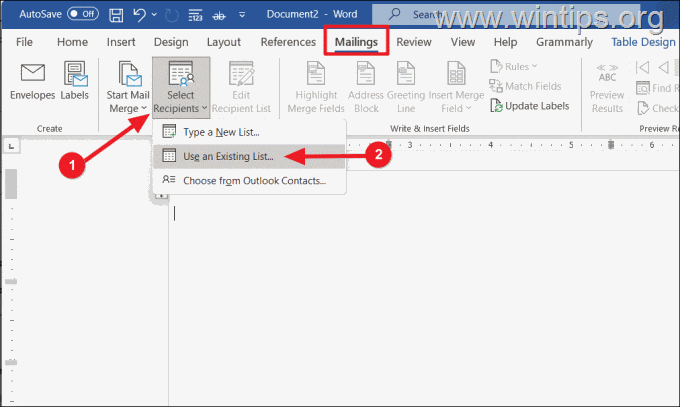Open Customize Quick Access Toolbar dropdown
The image size is (680, 407).
click(242, 15)
